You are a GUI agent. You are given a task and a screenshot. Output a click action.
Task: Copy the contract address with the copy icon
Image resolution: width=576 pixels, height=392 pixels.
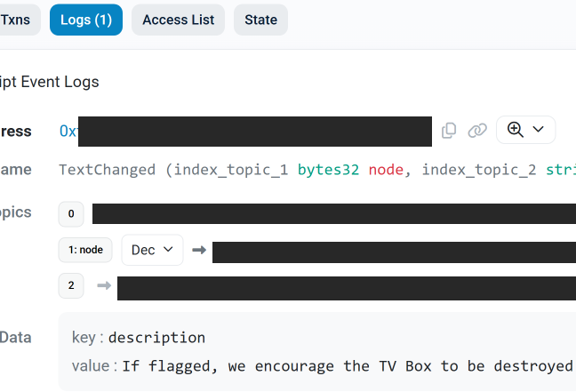pos(449,131)
